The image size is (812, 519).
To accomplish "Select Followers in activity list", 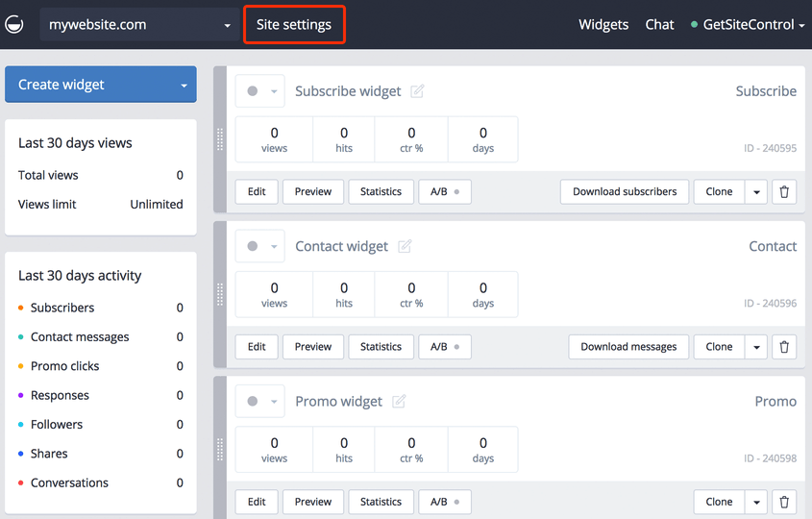I will click(101, 424).
